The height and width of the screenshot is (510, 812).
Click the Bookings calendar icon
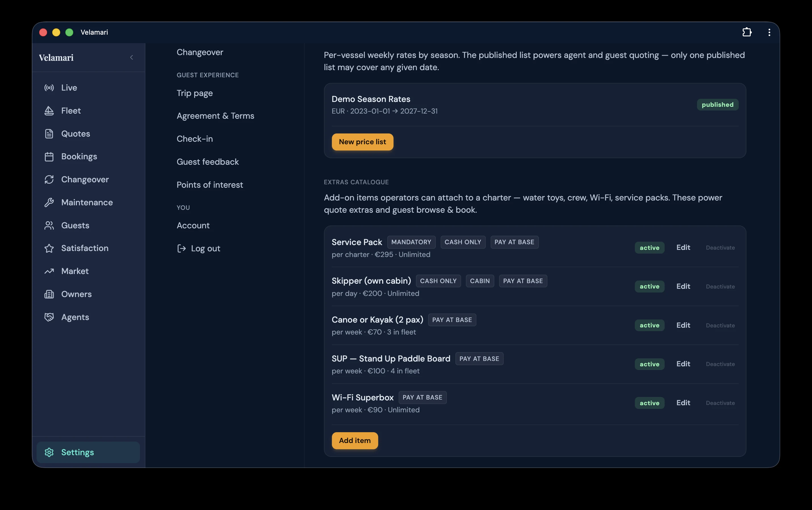coord(49,156)
